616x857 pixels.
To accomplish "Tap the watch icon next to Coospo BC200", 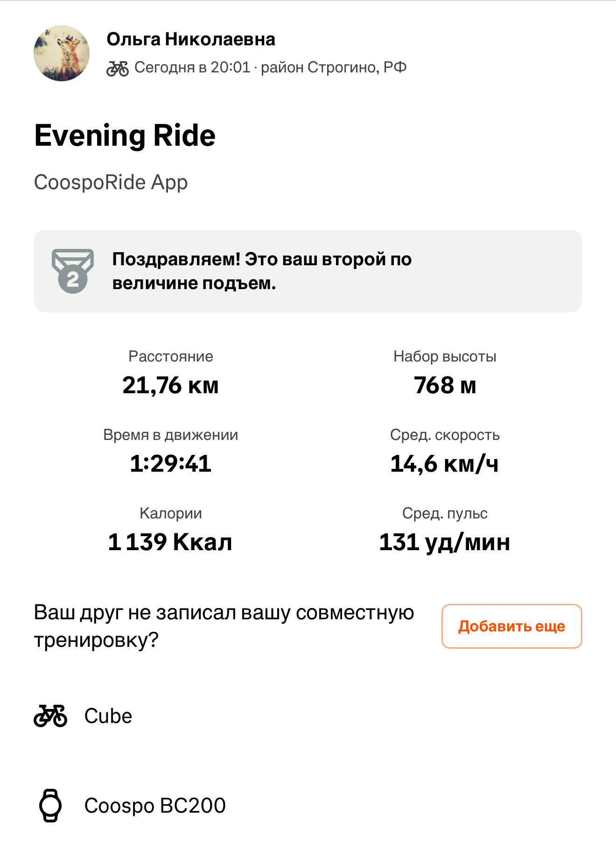I will 50,806.
